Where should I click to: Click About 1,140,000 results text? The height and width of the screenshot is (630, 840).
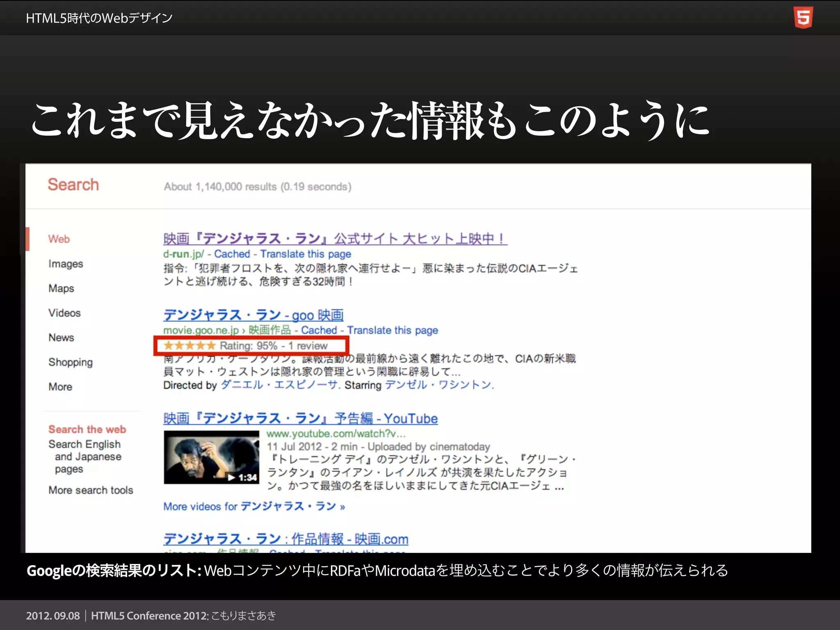pyautogui.click(x=258, y=187)
